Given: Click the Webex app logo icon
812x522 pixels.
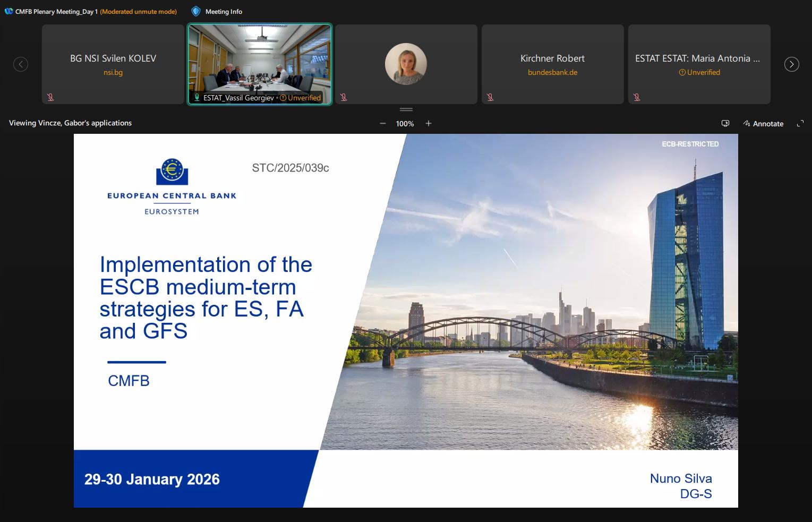Looking at the screenshot, I should (8, 11).
